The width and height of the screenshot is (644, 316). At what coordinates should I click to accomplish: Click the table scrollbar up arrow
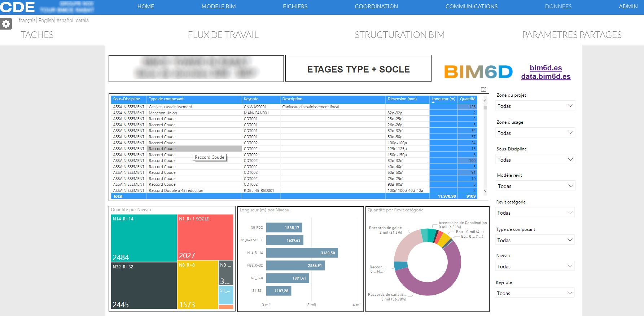[x=485, y=101]
